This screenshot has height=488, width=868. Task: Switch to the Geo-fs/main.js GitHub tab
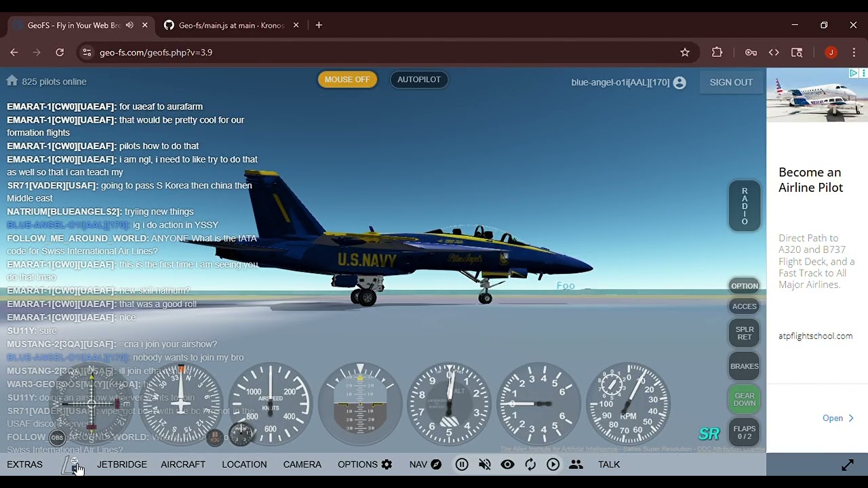(x=229, y=25)
